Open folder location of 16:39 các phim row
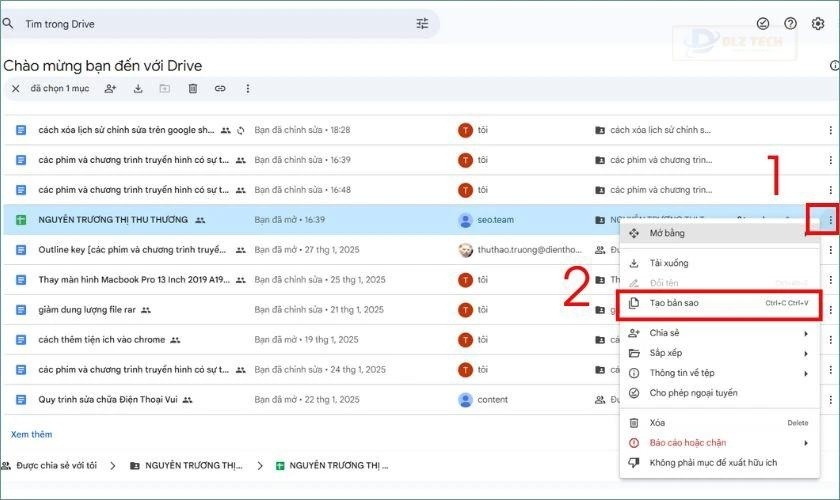The width and height of the screenshot is (840, 500). (x=654, y=160)
